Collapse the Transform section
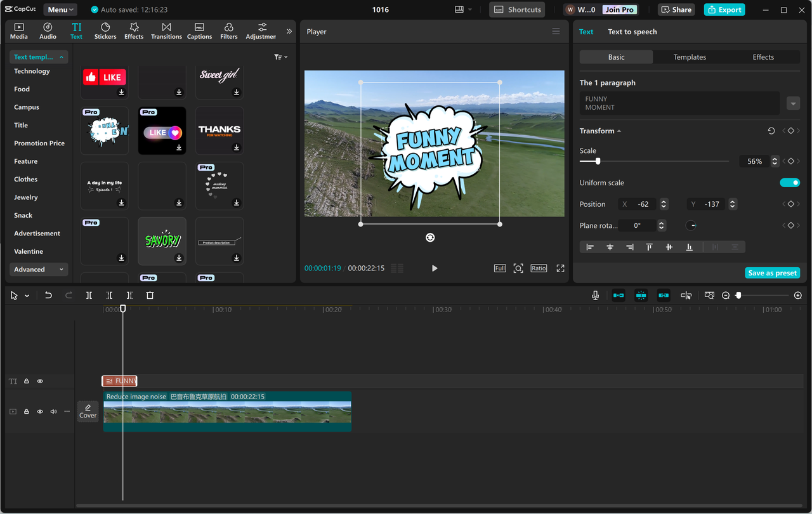 click(x=620, y=131)
